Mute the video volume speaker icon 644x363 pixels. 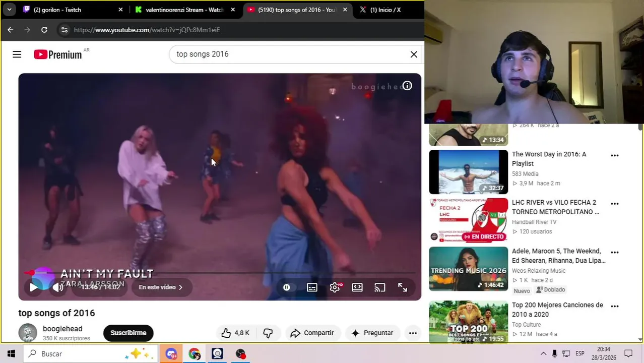[x=58, y=287]
